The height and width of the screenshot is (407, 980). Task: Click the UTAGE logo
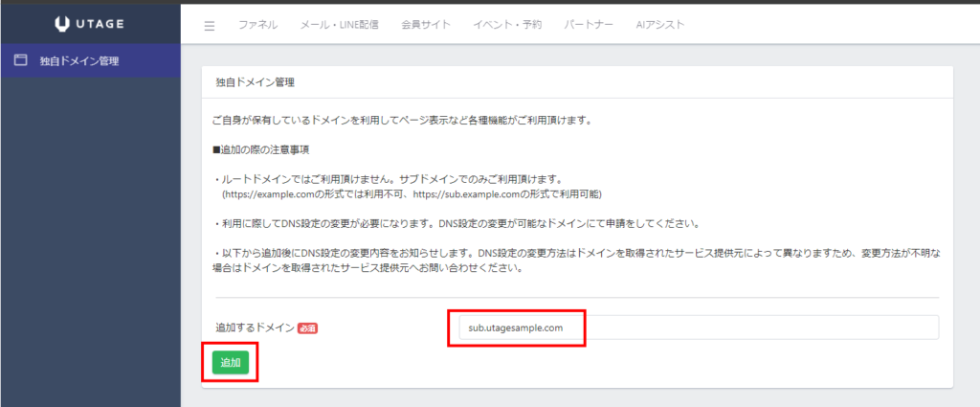click(89, 24)
